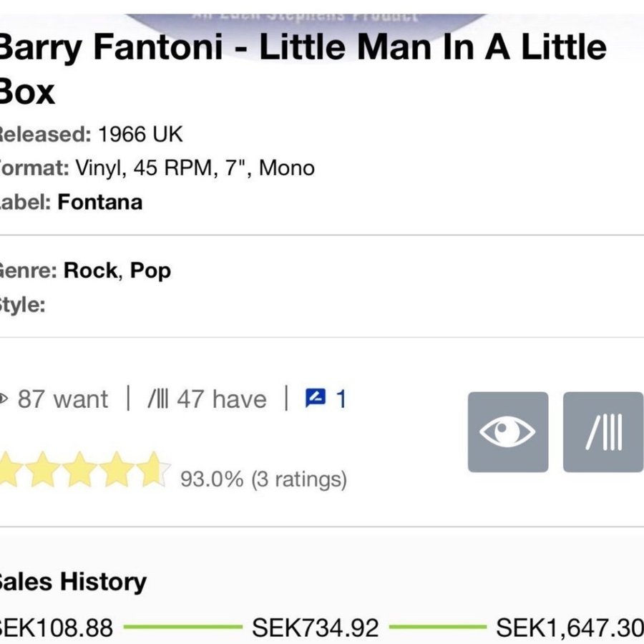This screenshot has height=644, width=644.
Task: Open reviews via blue comment icon
Action: pyautogui.click(x=315, y=398)
